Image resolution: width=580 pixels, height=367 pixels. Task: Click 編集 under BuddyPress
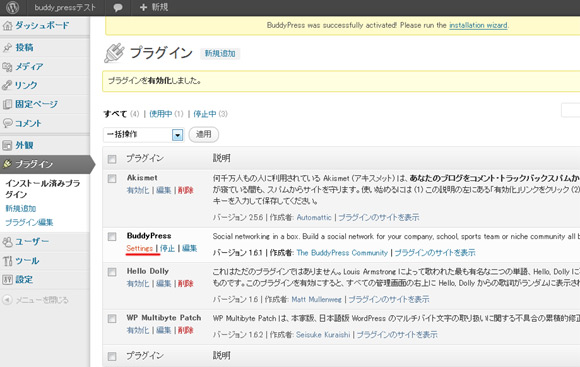(x=189, y=248)
